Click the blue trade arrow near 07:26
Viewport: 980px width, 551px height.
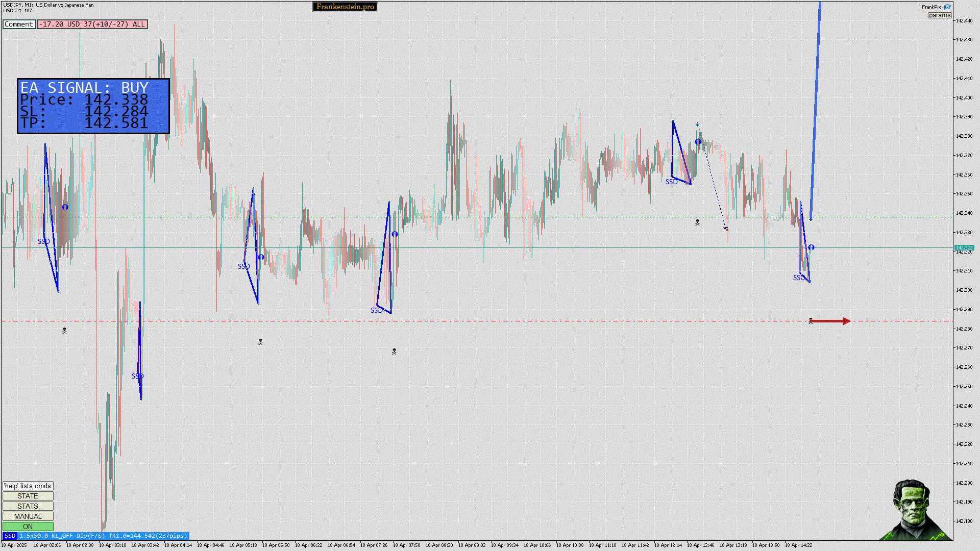395,234
